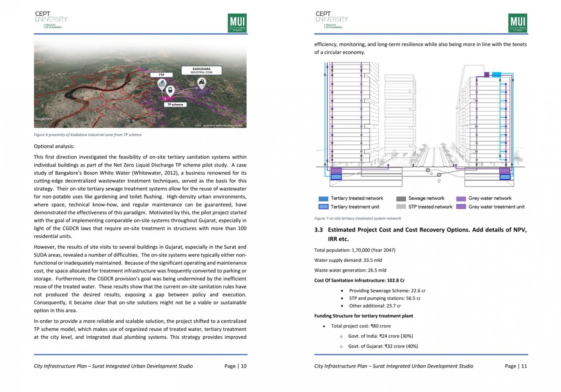This screenshot has height=392, width=561.
Task: Click the paragraph starting 'However, the results'
Action: click(x=140, y=279)
